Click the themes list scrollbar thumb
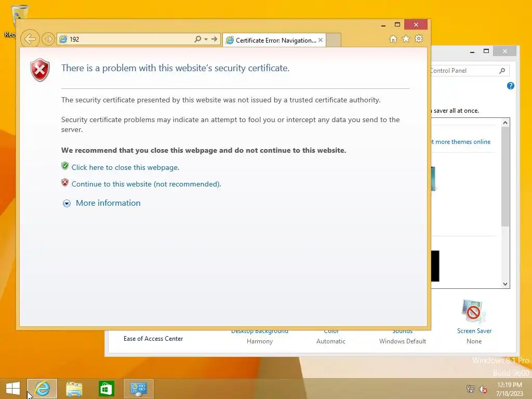The height and width of the screenshot is (399, 532). [x=505, y=177]
